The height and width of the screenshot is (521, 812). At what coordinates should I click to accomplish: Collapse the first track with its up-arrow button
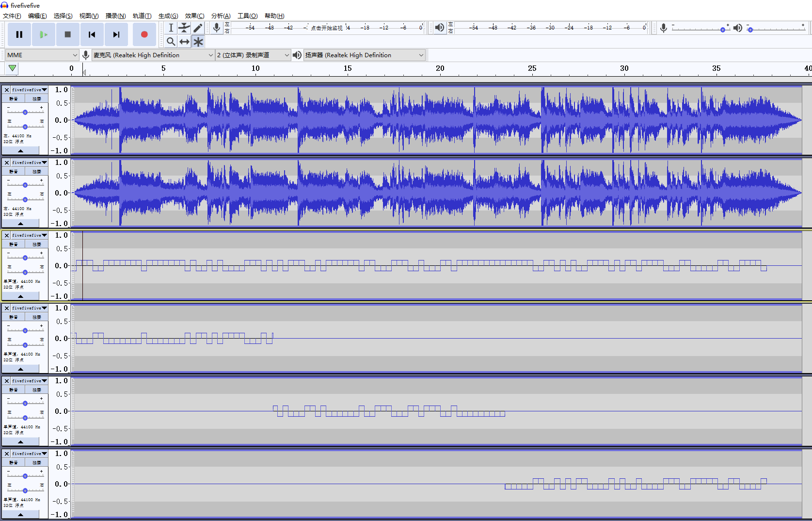[20, 150]
